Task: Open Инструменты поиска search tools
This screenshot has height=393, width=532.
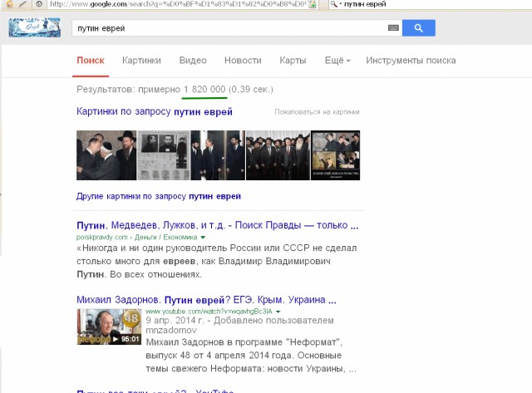Action: pyautogui.click(x=411, y=61)
